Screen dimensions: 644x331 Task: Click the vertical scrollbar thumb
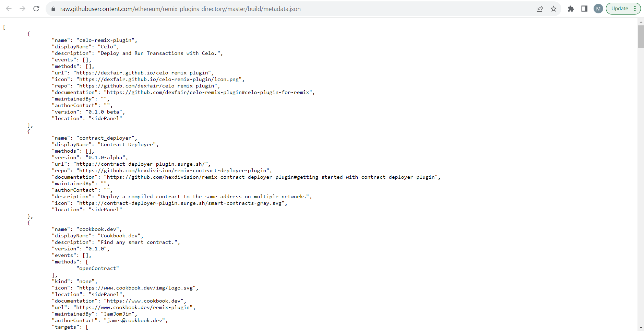pyautogui.click(x=641, y=36)
